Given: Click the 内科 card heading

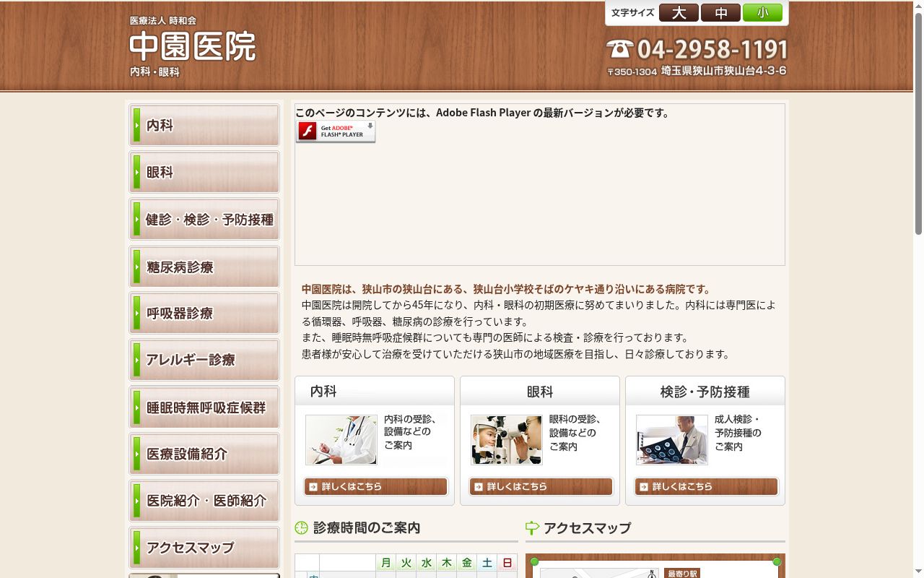Looking at the screenshot, I should (x=323, y=392).
